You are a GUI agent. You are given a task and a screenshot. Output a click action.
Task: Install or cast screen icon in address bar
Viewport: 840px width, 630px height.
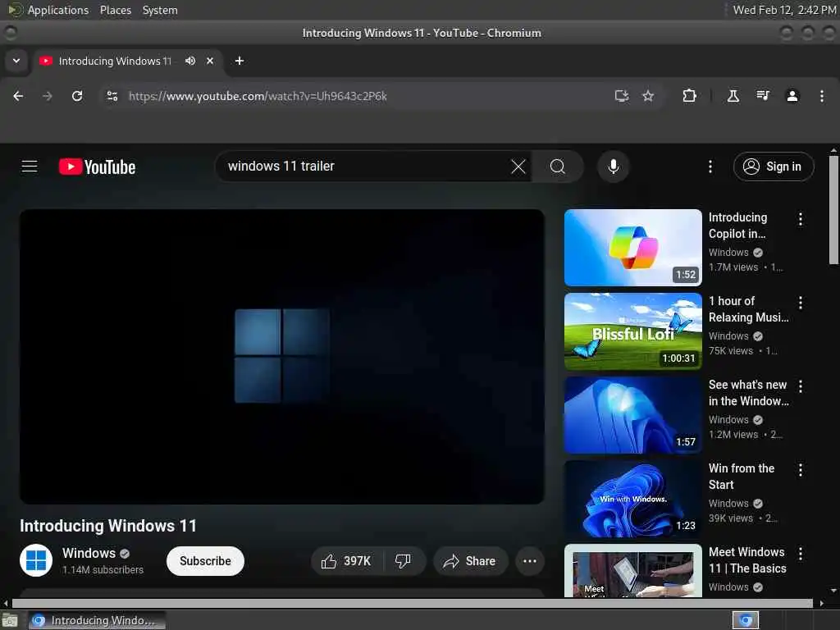click(x=622, y=96)
